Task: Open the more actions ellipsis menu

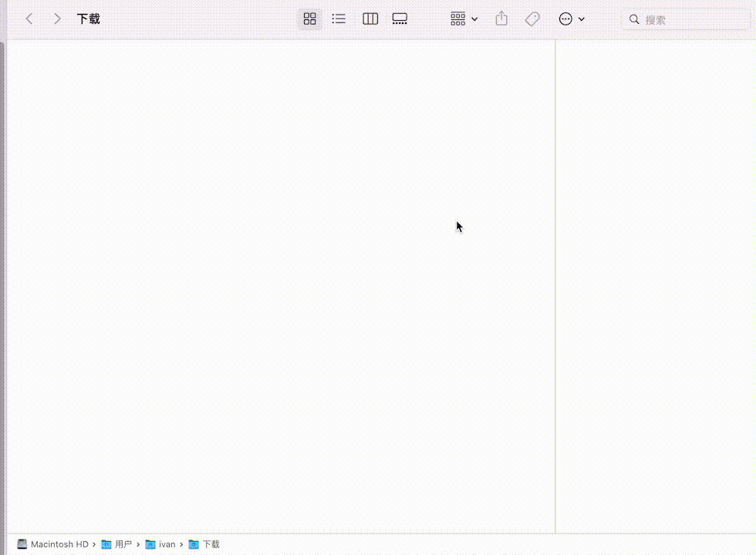Action: [x=572, y=19]
